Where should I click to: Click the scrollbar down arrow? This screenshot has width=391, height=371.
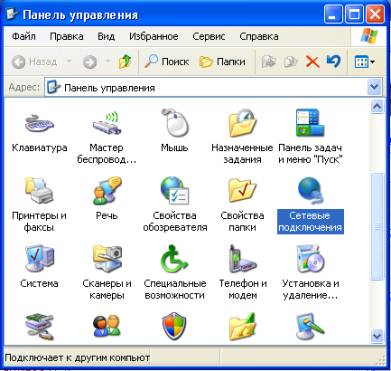(377, 335)
